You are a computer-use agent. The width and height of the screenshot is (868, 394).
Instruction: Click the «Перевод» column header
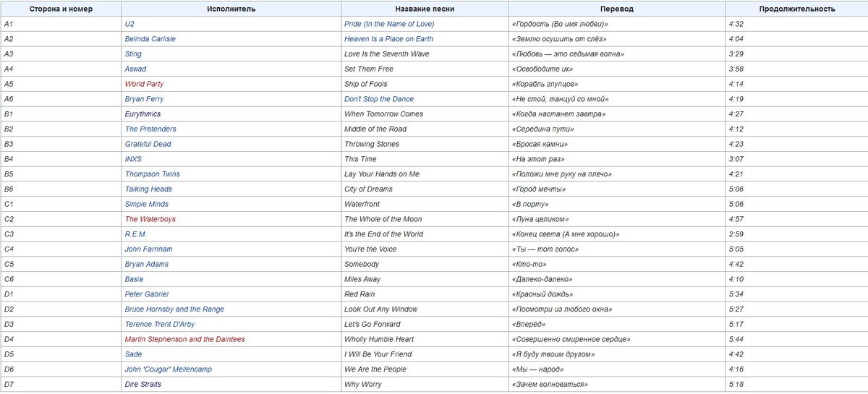617,9
